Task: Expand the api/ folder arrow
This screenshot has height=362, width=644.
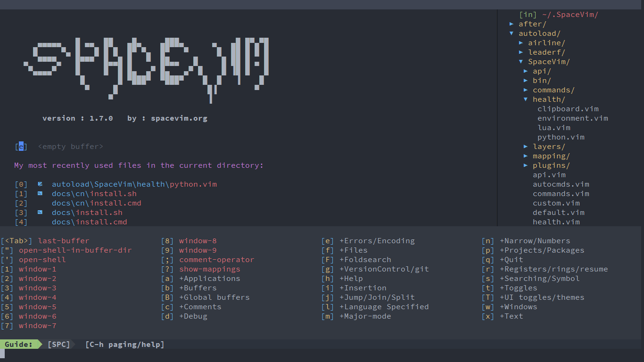Action: click(526, 71)
